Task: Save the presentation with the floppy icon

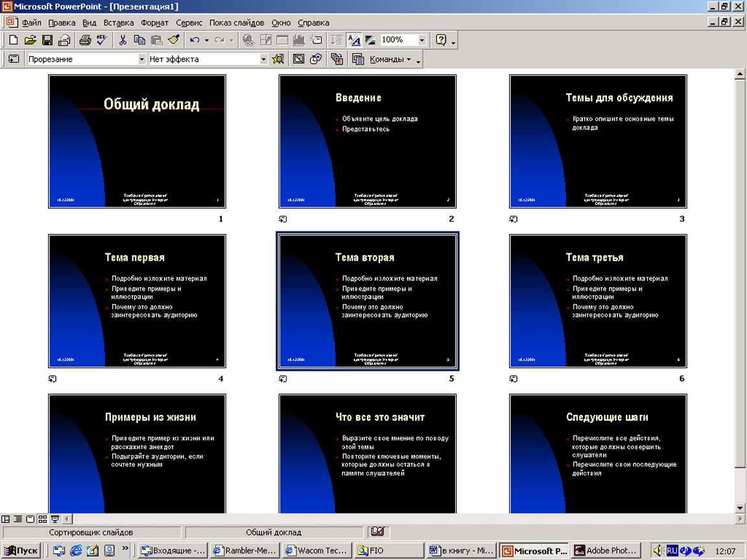Action: pyautogui.click(x=47, y=40)
